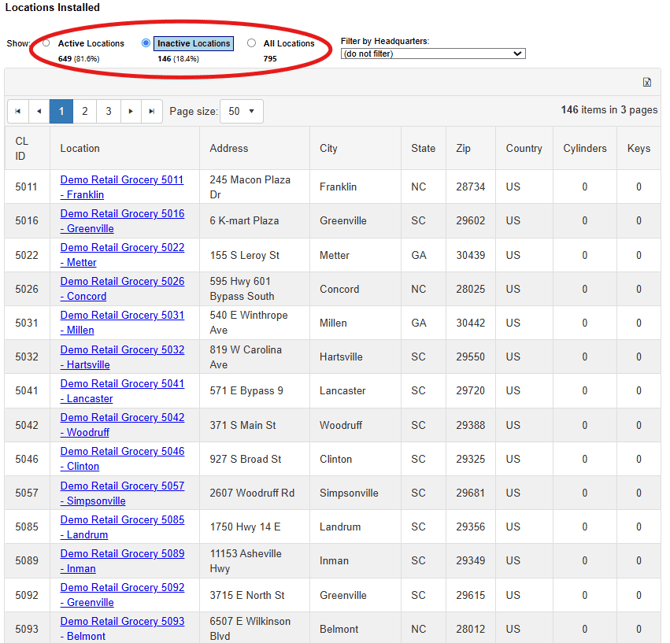Image resolution: width=670 pixels, height=643 pixels.
Task: Open the Page size dropdown
Action: point(241,112)
